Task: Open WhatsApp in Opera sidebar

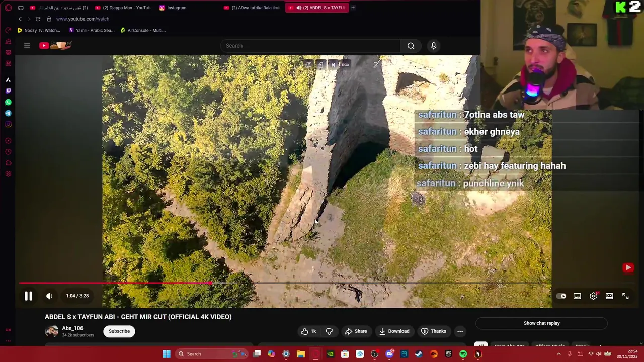Action: 8,102
